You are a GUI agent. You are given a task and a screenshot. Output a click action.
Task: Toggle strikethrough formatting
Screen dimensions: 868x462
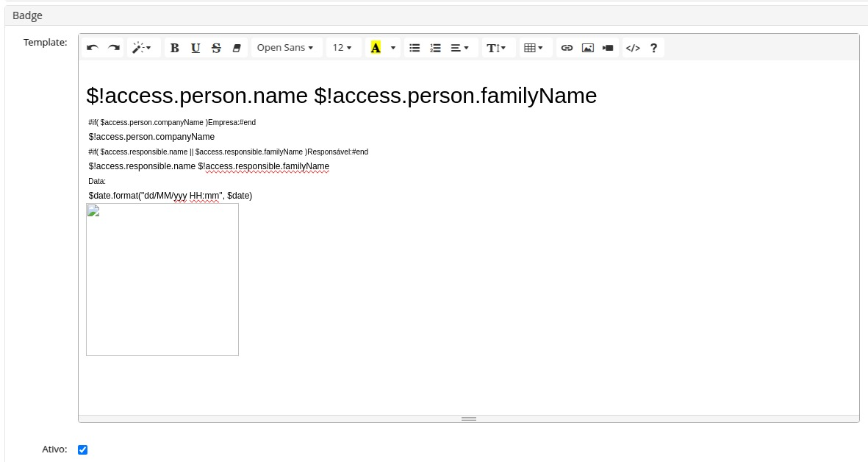pos(216,48)
